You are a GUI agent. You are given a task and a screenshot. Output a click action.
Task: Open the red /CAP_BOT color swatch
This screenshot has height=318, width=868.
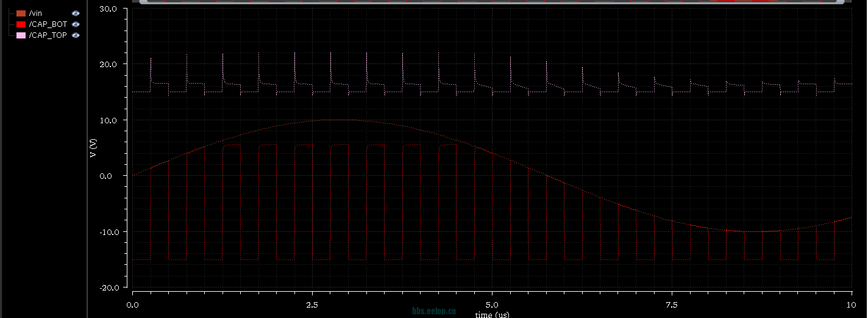point(21,24)
